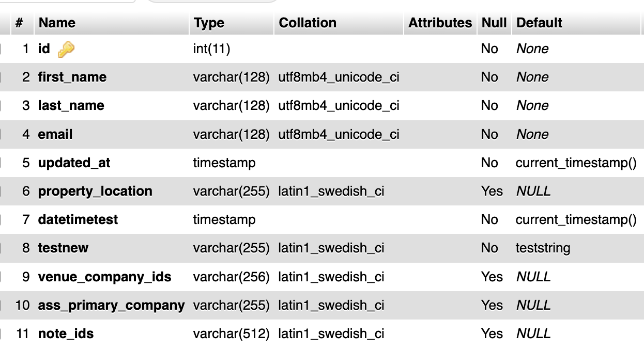Click the Attributes column header
Viewport: 644px width, 351px height.
click(440, 23)
